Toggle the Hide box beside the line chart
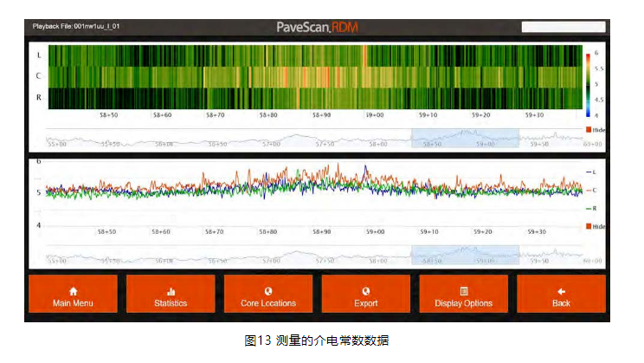 pos(589,226)
